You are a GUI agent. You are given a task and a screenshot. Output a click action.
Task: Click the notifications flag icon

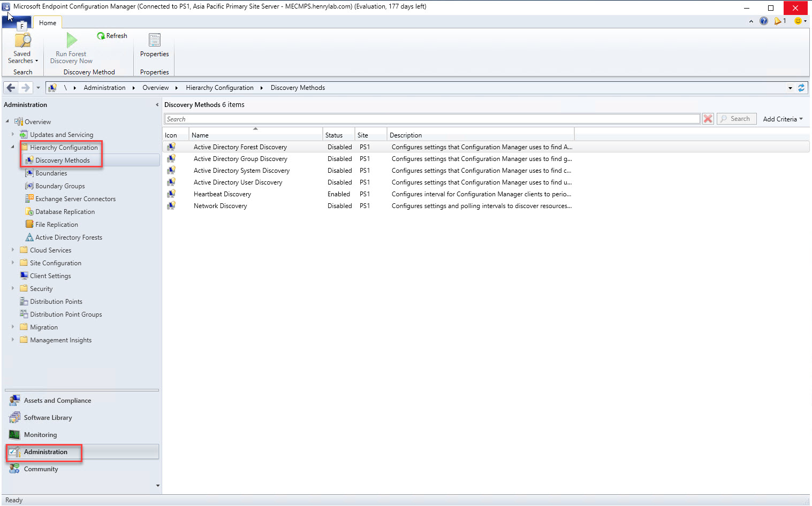[x=778, y=21]
